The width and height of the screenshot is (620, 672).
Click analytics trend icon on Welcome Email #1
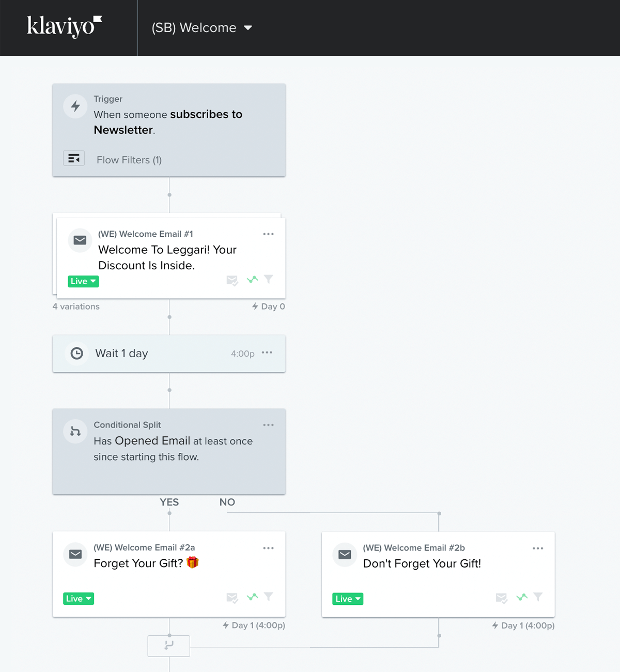tap(252, 280)
